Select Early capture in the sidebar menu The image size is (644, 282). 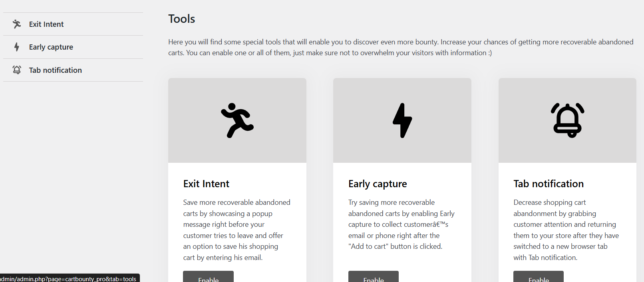pos(51,47)
